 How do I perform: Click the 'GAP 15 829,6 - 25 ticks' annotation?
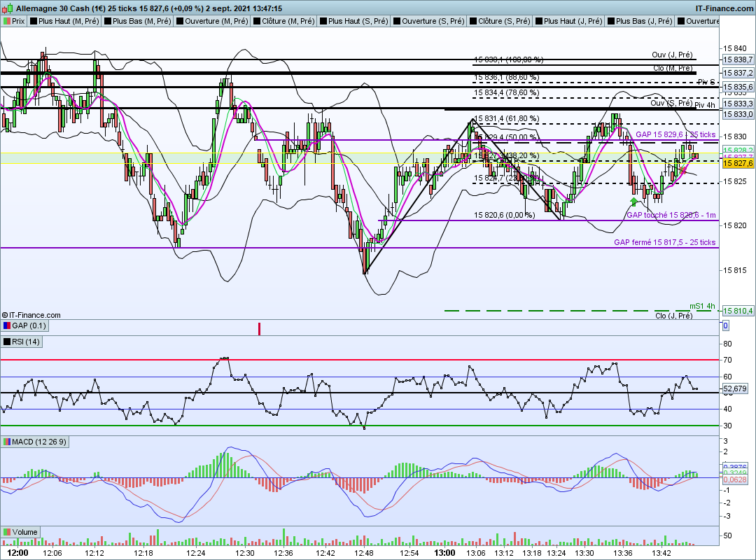[675, 134]
